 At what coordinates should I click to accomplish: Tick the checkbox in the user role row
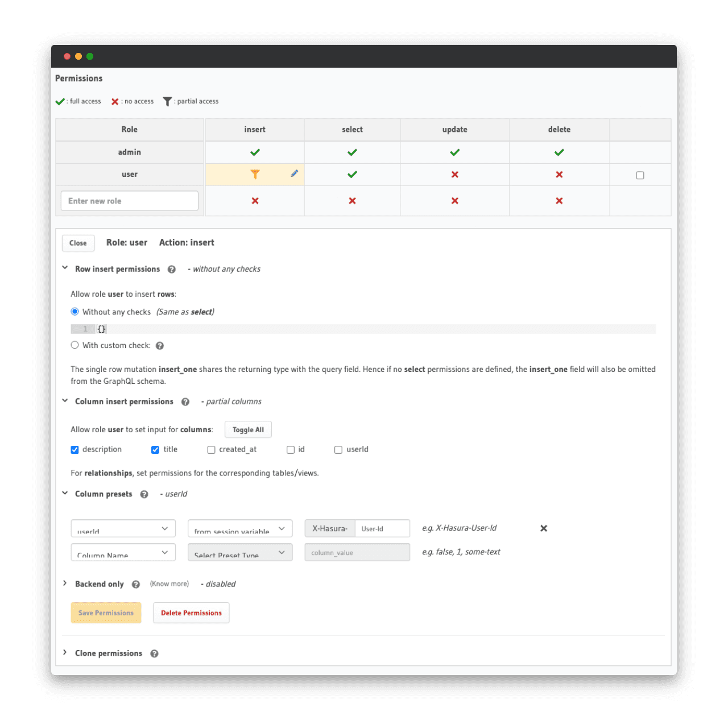coord(640,175)
